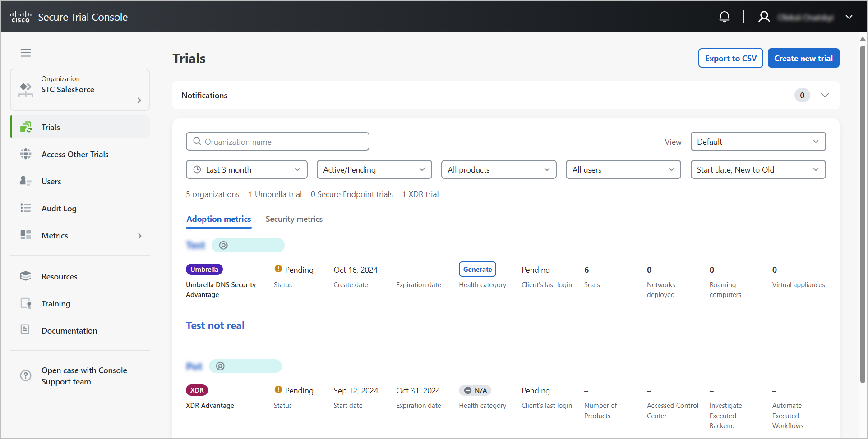The width and height of the screenshot is (868, 439).
Task: Click the Notifications count badge
Action: (x=802, y=95)
